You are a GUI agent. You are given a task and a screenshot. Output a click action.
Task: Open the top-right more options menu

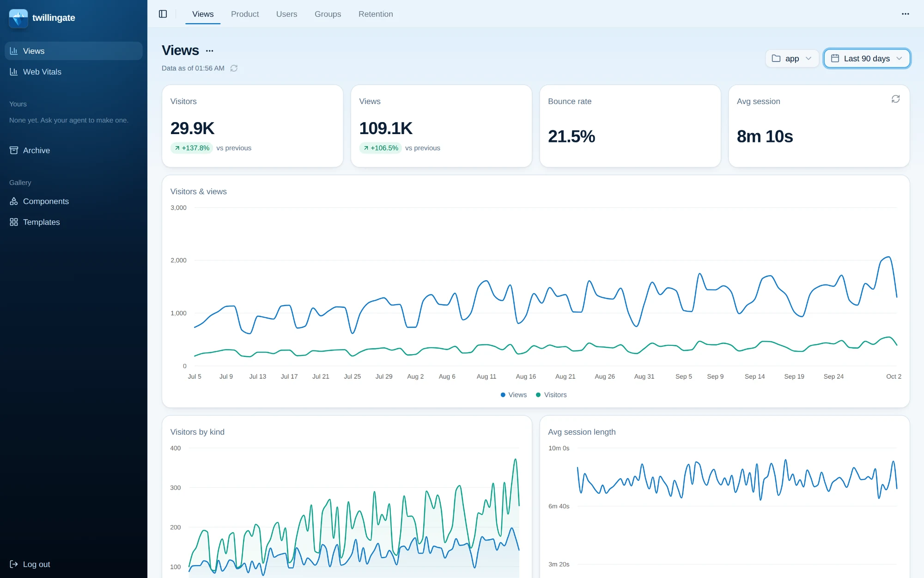[905, 14]
